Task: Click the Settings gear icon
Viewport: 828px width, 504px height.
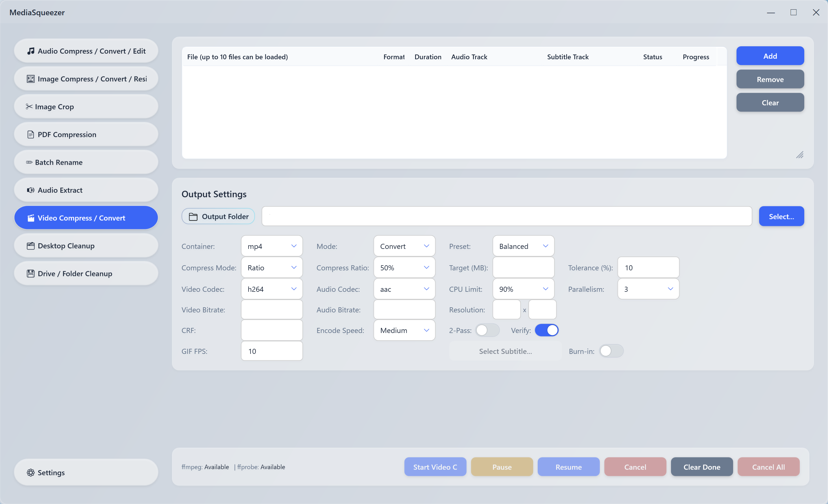Action: click(30, 472)
